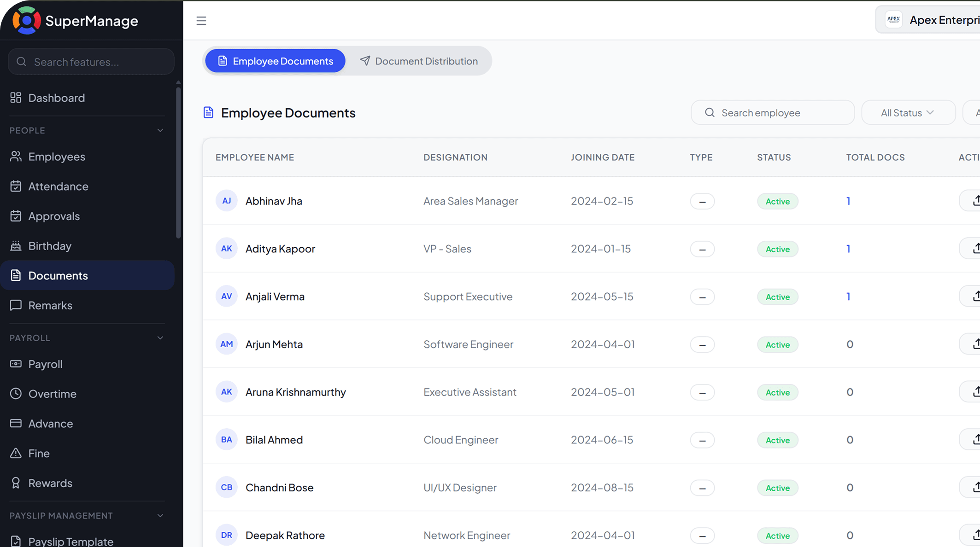The height and width of the screenshot is (547, 980).
Task: Click the JOINING DATE column header
Action: point(603,157)
